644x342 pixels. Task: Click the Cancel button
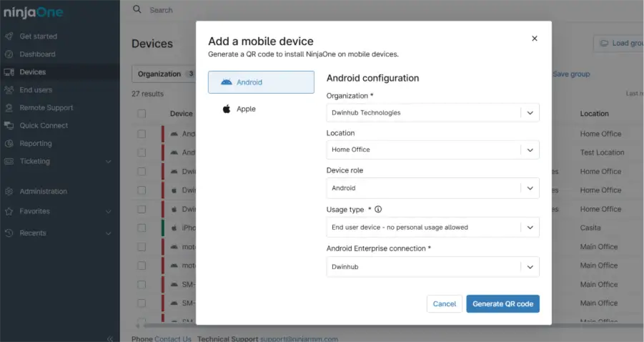pyautogui.click(x=445, y=304)
